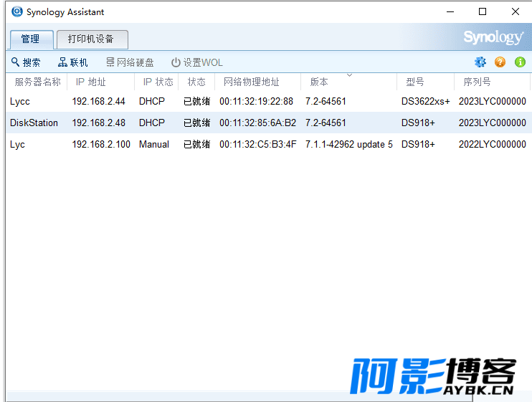This screenshot has height=402, width=532.
Task: Click the version 7.2-64561 in the Lycc row
Action: pos(326,101)
